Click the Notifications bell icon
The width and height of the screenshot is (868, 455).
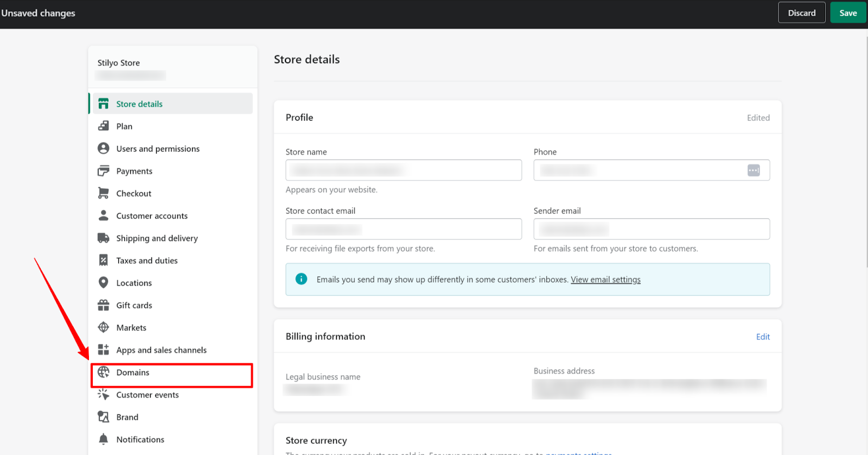click(x=103, y=439)
